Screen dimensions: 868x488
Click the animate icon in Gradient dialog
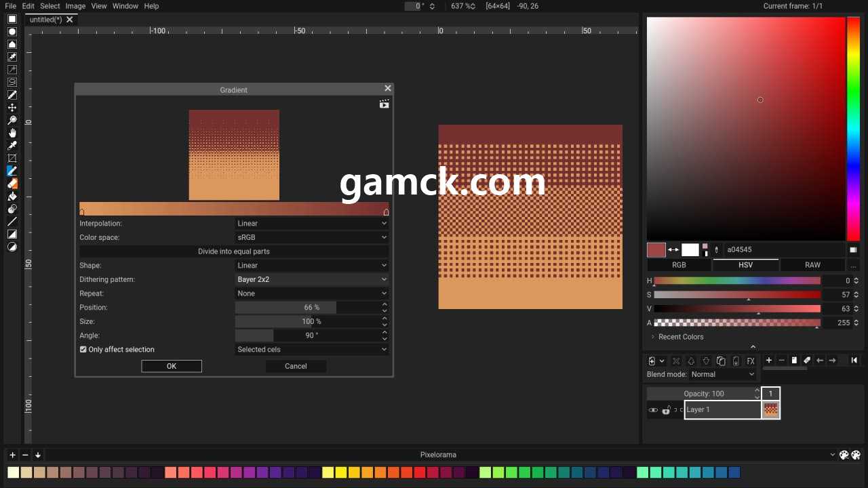tap(384, 104)
